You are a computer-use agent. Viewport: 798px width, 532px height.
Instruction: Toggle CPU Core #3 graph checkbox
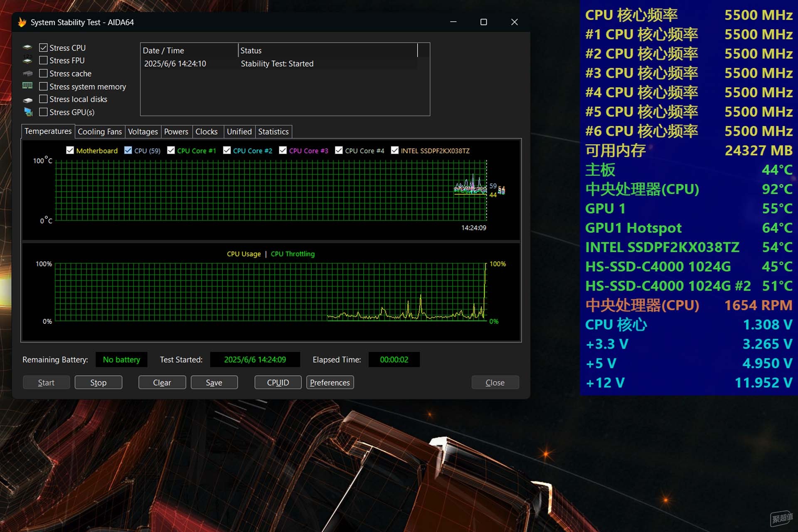coord(283,150)
